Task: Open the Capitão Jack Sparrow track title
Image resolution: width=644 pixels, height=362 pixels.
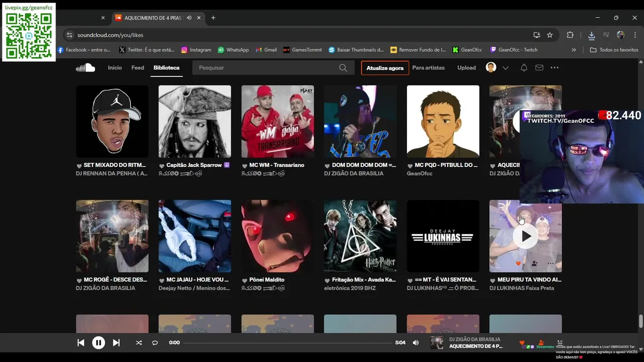Action: pyautogui.click(x=194, y=165)
